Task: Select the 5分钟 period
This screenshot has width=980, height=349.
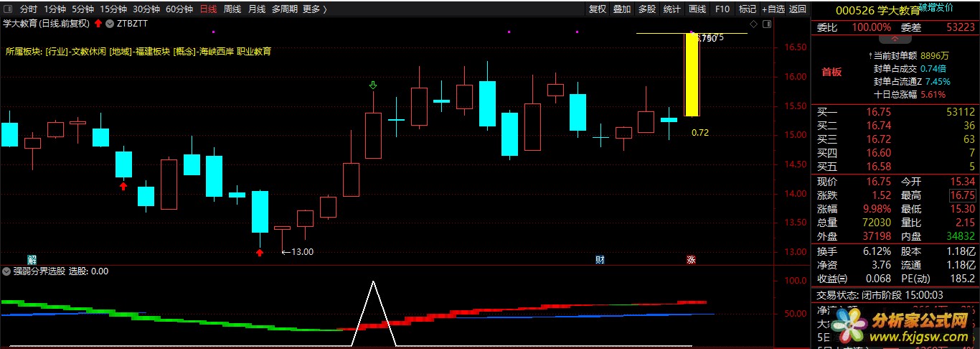Action: coord(83,9)
